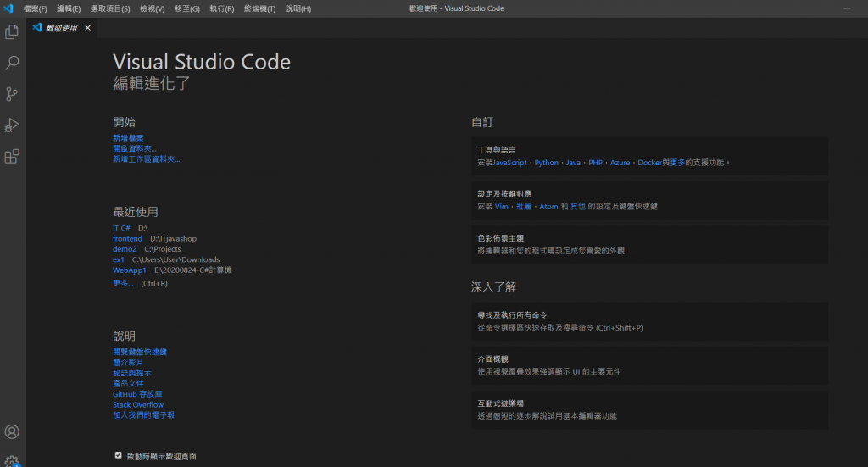Open the 尋找及執行所有命令 card
The height and width of the screenshot is (467, 868).
[x=650, y=321]
